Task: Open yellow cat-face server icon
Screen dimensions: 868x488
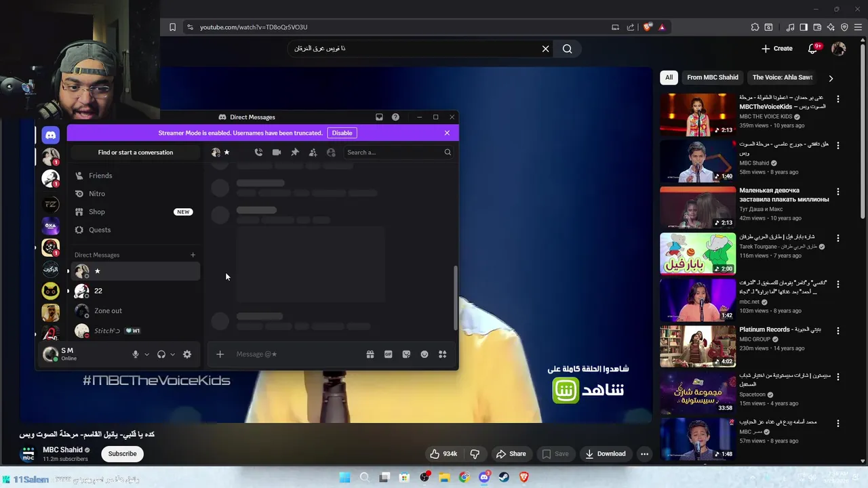Action: coord(51,291)
